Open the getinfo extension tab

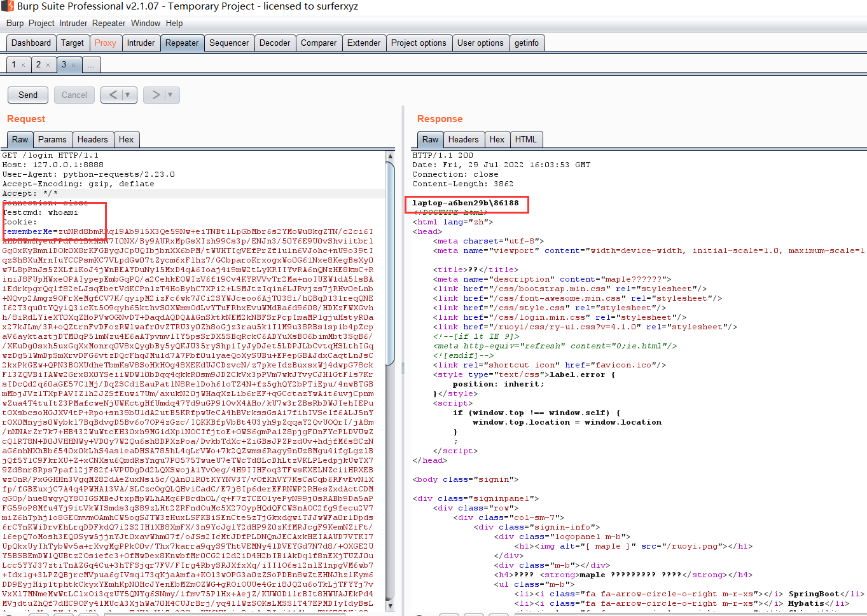pyautogui.click(x=527, y=43)
